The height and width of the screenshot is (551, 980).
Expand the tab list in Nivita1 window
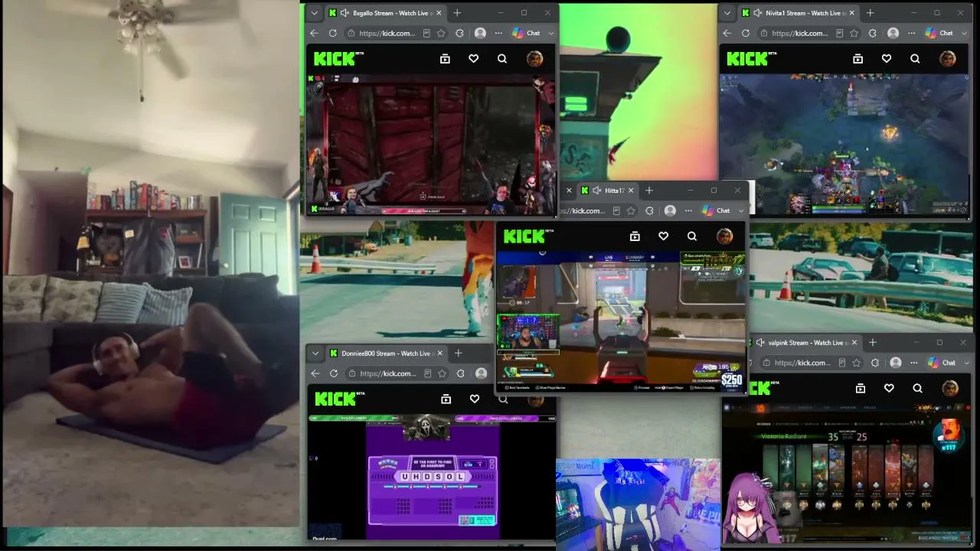pos(727,13)
